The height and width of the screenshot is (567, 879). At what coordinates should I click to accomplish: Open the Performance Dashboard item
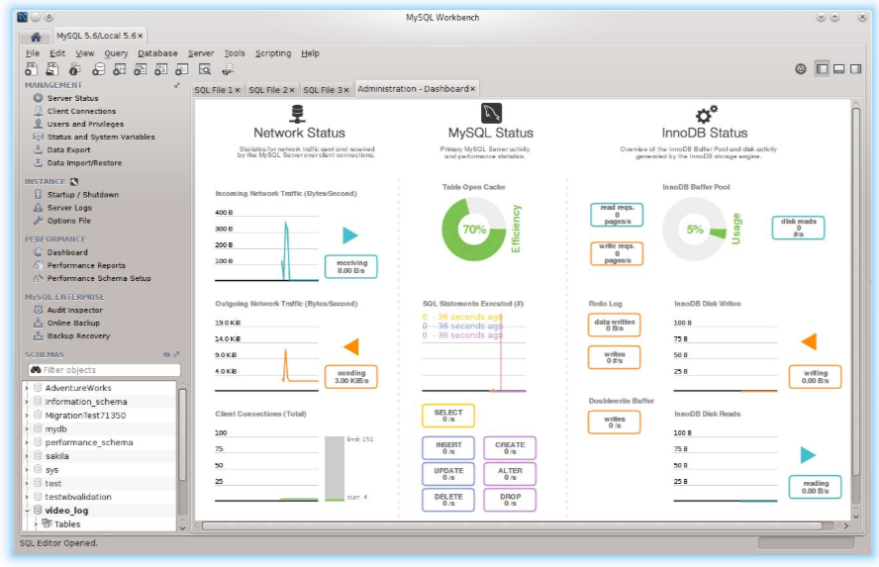click(x=67, y=252)
